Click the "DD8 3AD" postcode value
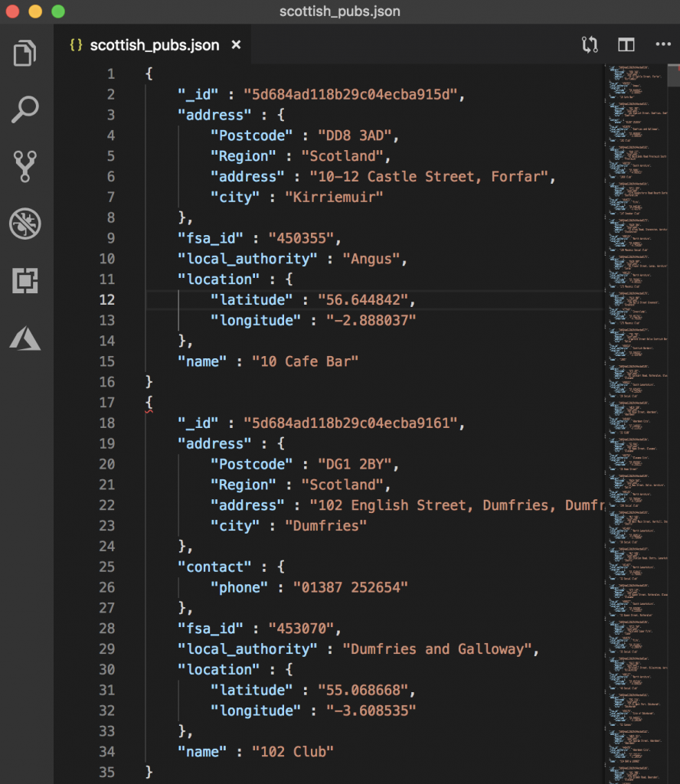Screen dimensions: 680x784 (x=355, y=136)
